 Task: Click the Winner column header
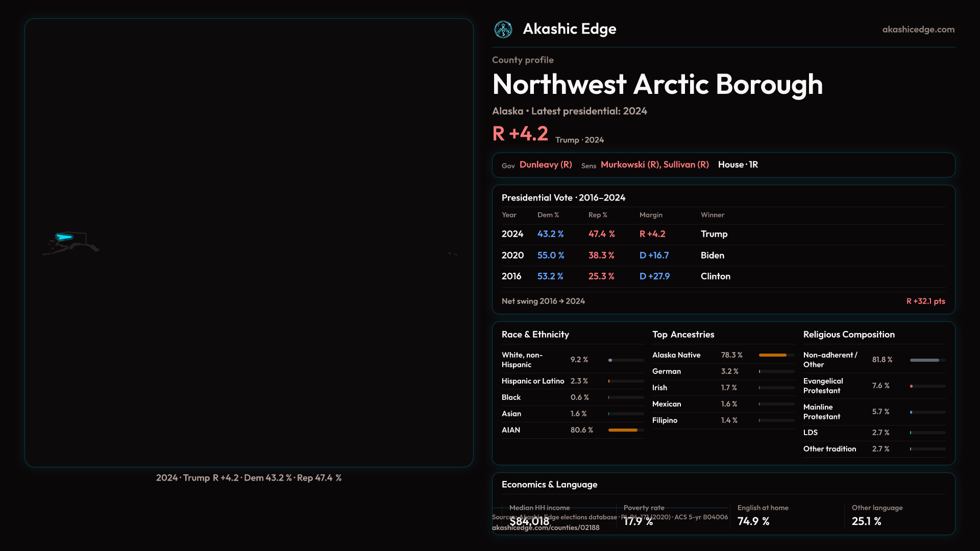coord(712,215)
